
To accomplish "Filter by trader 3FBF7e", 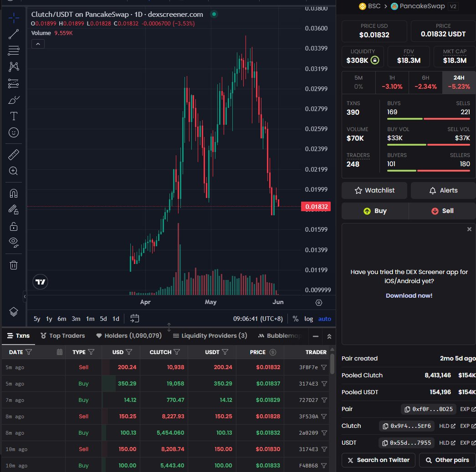I will [x=324, y=367].
